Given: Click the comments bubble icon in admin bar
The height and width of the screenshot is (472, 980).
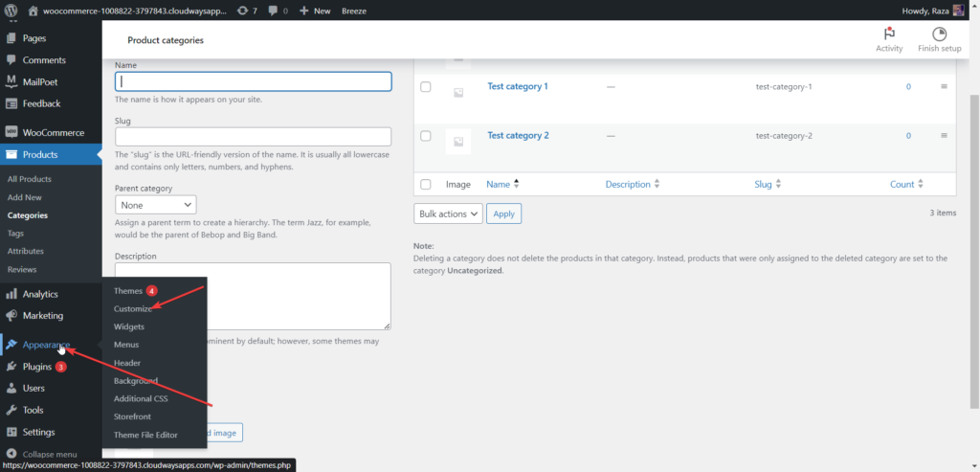Looking at the screenshot, I should [275, 11].
